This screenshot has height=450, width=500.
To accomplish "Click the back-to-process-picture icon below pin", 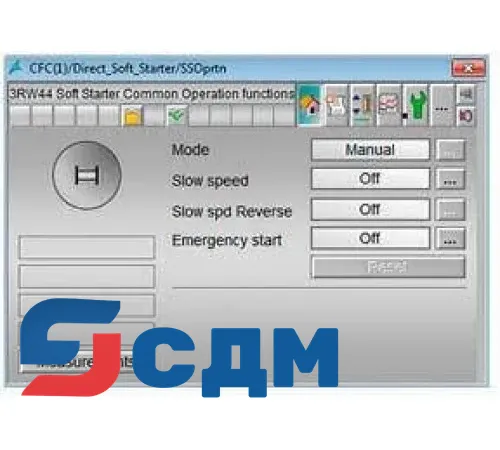I will pyautogui.click(x=466, y=116).
